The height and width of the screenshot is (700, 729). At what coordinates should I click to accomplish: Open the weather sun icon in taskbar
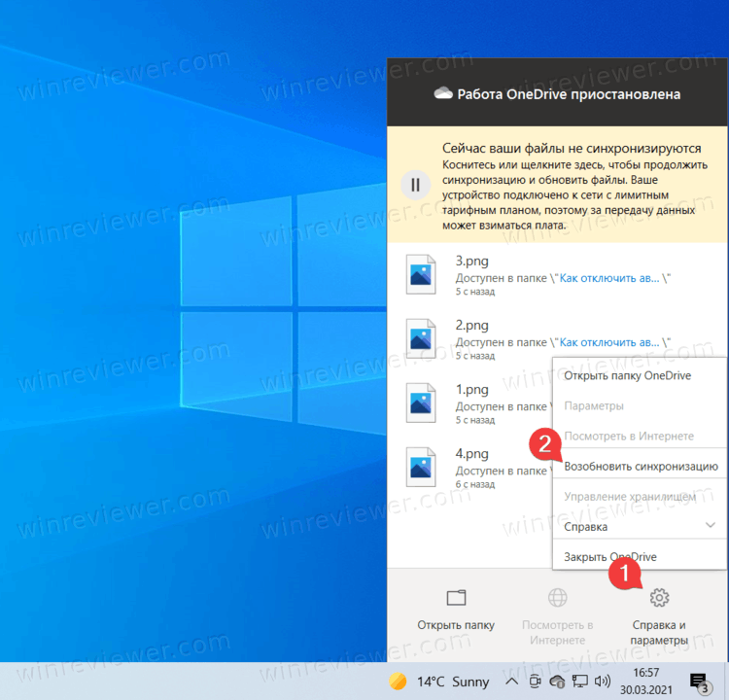click(x=398, y=682)
